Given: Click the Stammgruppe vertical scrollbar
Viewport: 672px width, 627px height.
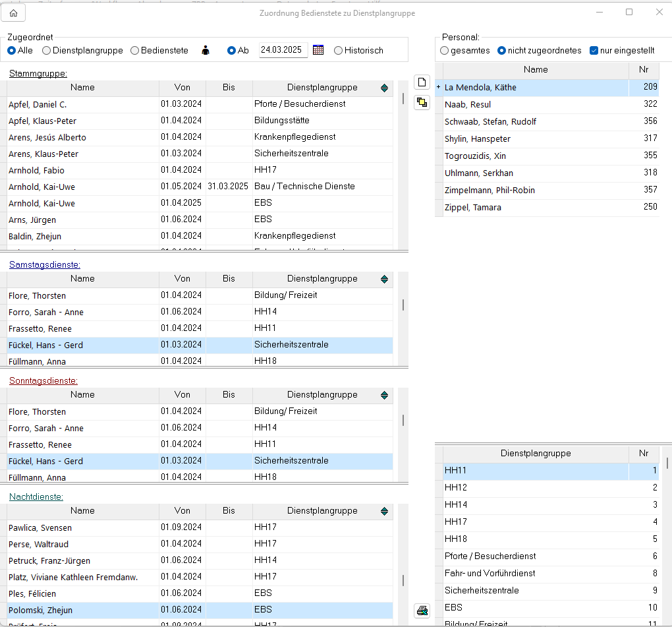Looking at the screenshot, I should [x=403, y=99].
